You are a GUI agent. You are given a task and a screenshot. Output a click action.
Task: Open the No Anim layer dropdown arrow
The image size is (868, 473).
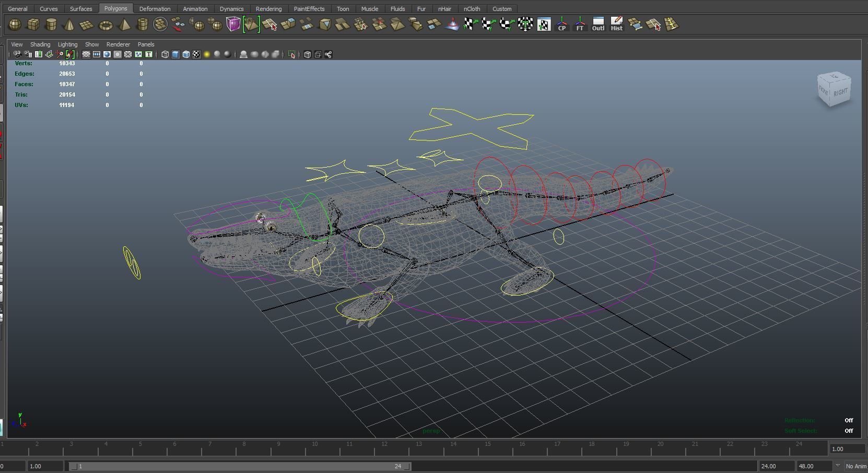[838, 466]
